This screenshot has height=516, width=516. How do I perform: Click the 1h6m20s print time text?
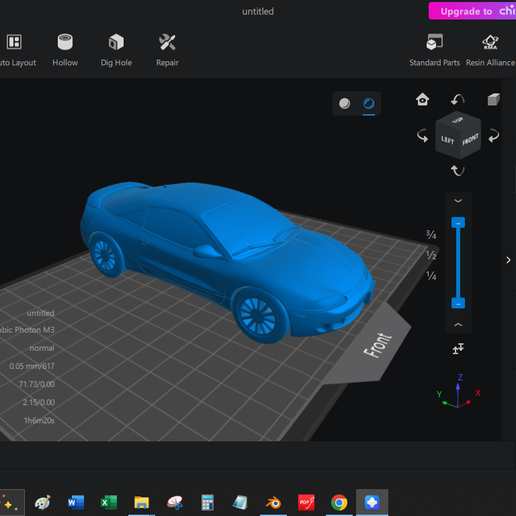39,420
